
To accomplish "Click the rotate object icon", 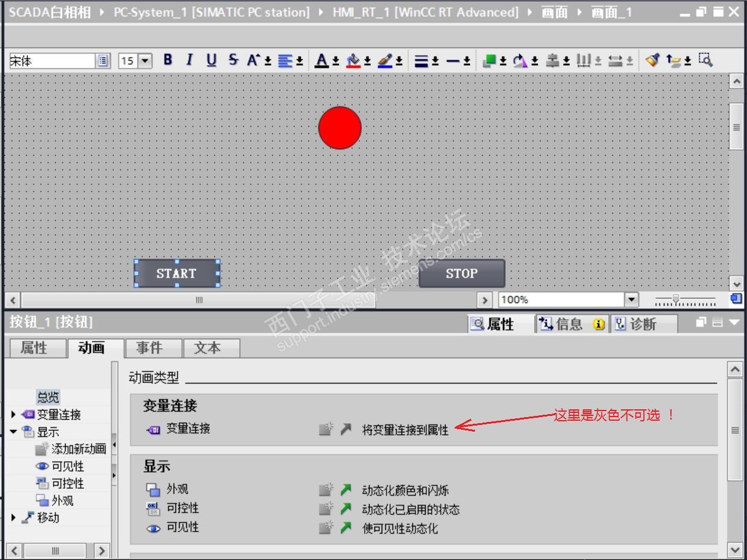I will [520, 60].
